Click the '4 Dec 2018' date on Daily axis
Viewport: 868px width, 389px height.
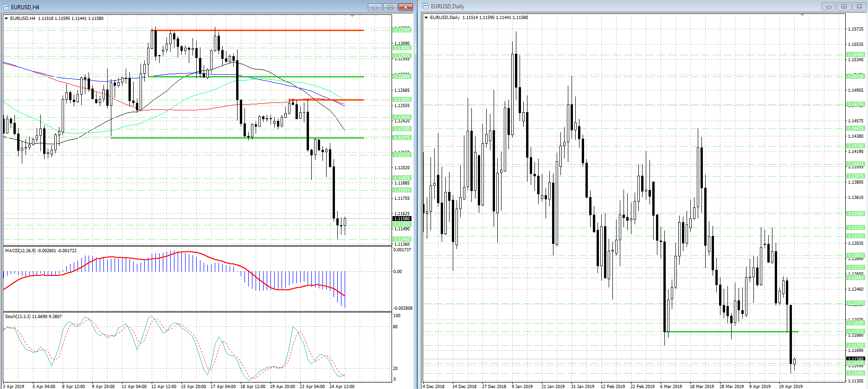434,386
